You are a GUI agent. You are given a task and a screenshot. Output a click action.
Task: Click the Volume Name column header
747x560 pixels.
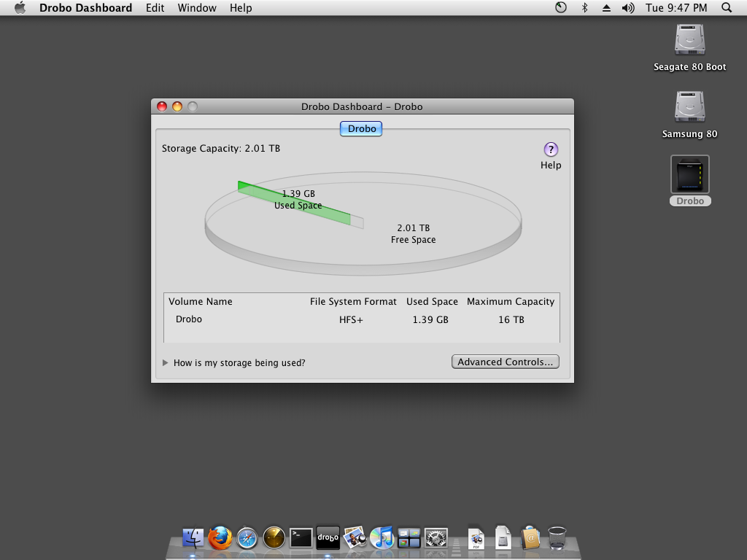(201, 301)
